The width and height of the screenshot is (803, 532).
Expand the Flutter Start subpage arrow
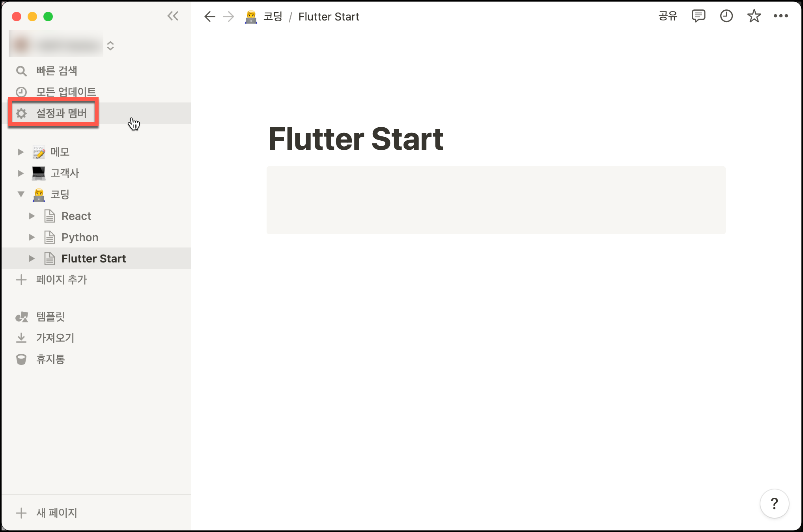tap(32, 259)
